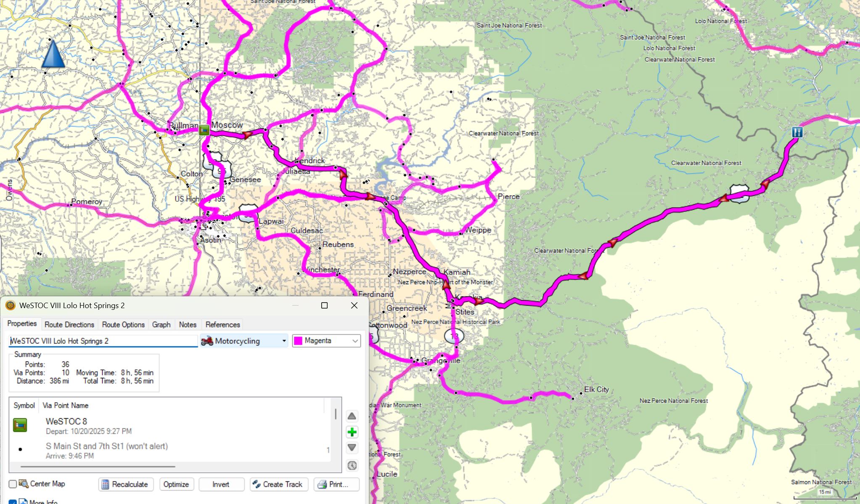This screenshot has width=860, height=504.
Task: Click the Recalculate button
Action: [125, 484]
